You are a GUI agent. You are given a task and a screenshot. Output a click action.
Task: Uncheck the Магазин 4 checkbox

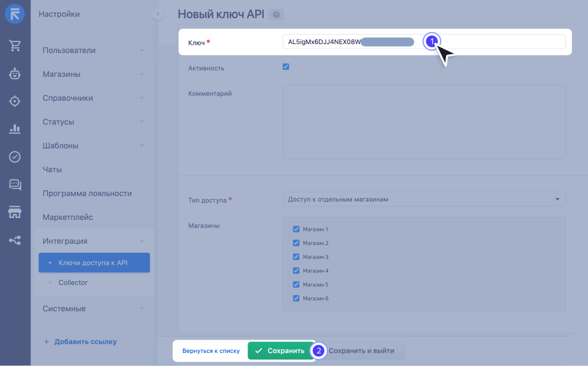[x=296, y=271]
